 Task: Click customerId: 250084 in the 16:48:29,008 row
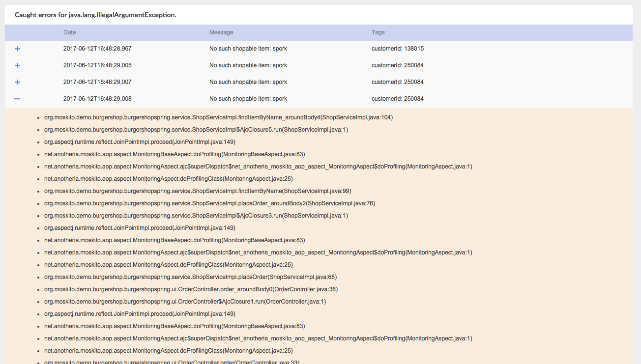coord(398,99)
